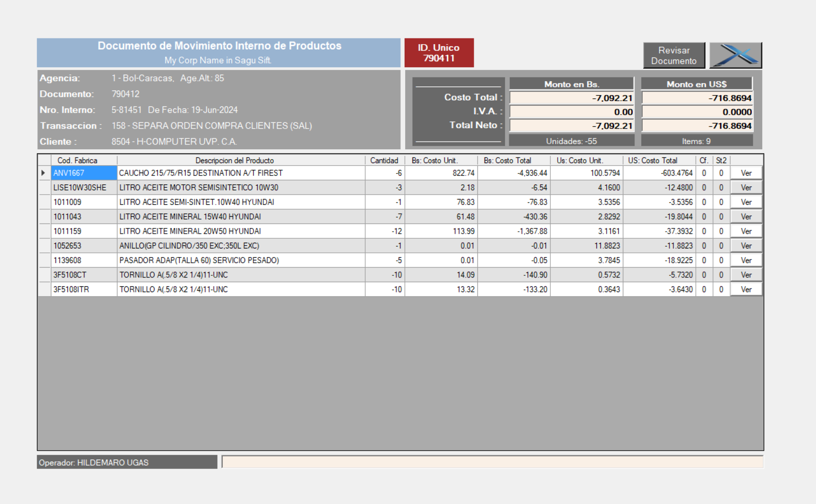View PASADOR ADAP row via Ver
816x504 pixels.
coord(746,261)
